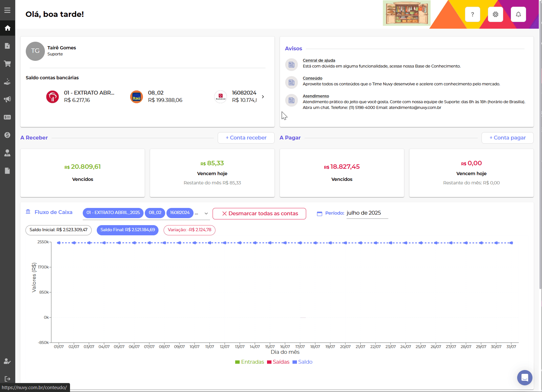
Task: Click Desmarcar todas as contas button
Action: (x=259, y=214)
